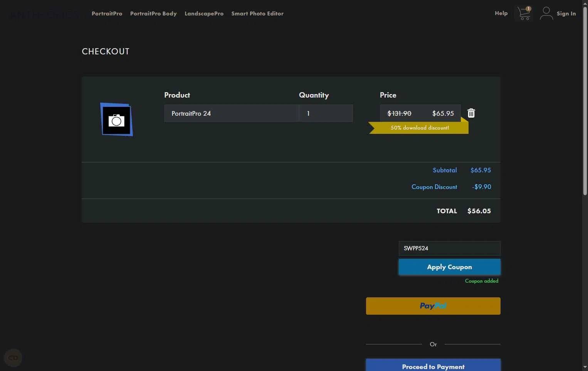Open the PortraitPro Body menu item

coord(153,13)
